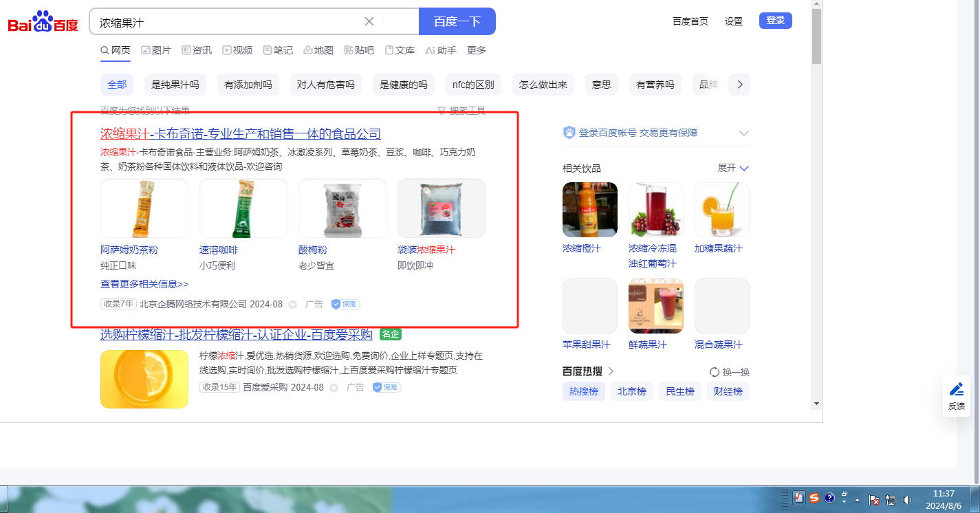The image size is (980, 513).
Task: Select the 热搜榜 hot search tab
Action: pos(584,392)
